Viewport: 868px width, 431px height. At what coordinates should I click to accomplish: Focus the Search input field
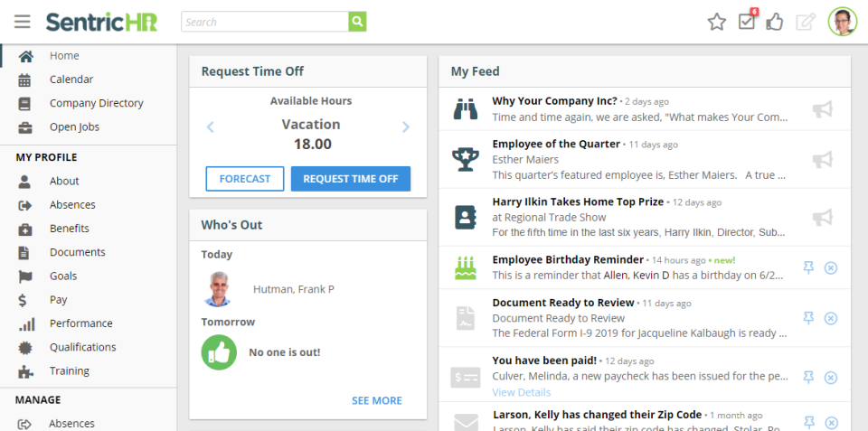pyautogui.click(x=264, y=22)
